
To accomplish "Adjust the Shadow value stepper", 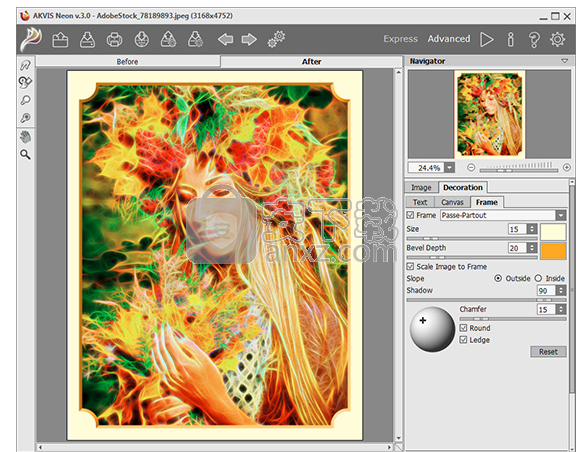I will pos(561,290).
